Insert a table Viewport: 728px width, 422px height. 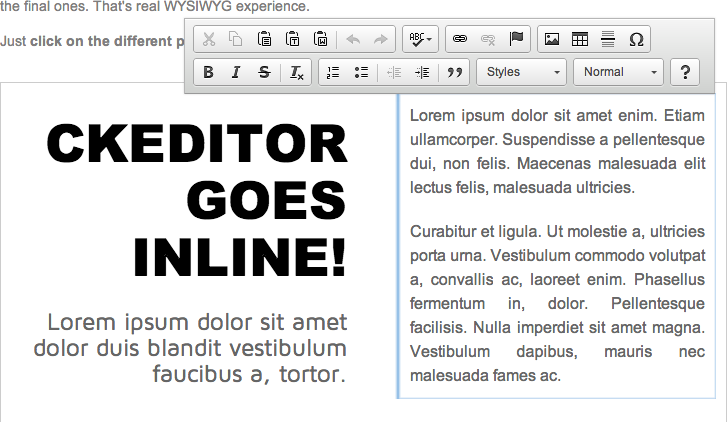579,39
